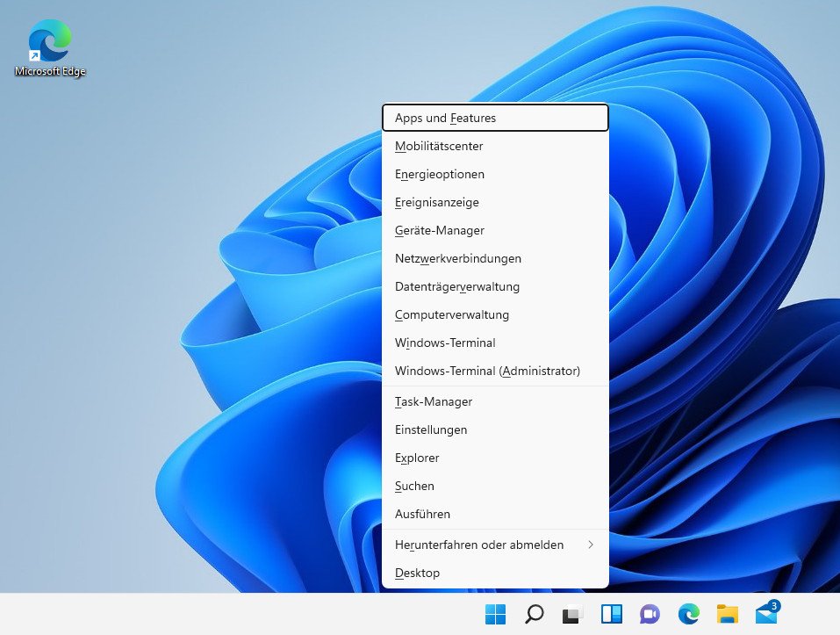Open Einstellungen from the menu
Viewport: 840px width, 635px height.
point(431,429)
